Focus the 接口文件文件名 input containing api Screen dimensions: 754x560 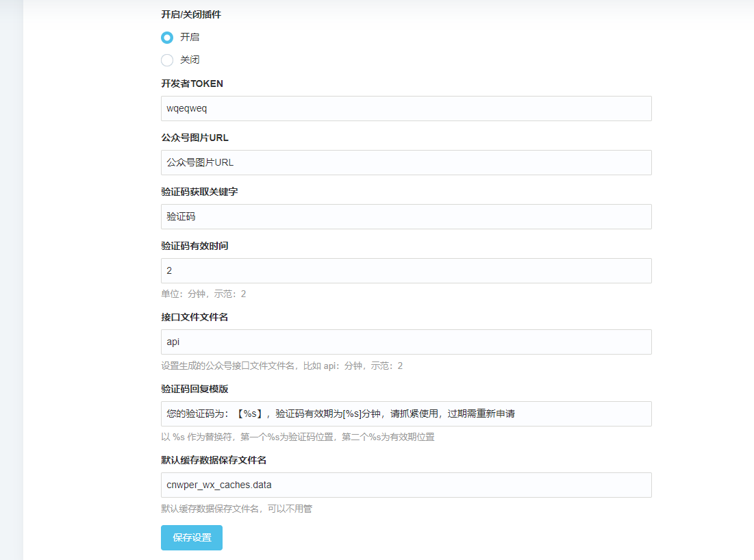406,342
